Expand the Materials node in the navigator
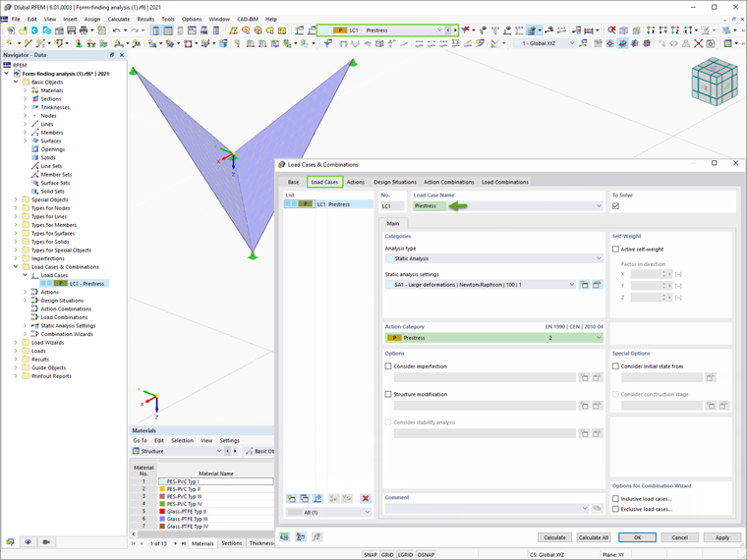The image size is (747, 560). coord(26,90)
